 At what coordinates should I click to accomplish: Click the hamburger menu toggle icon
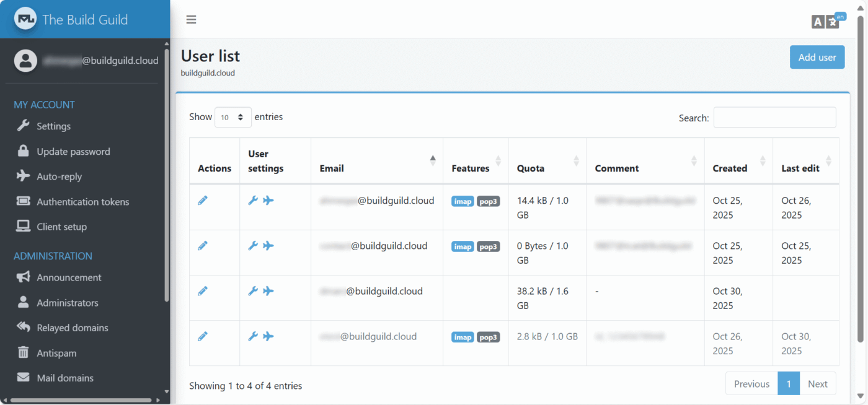(191, 19)
